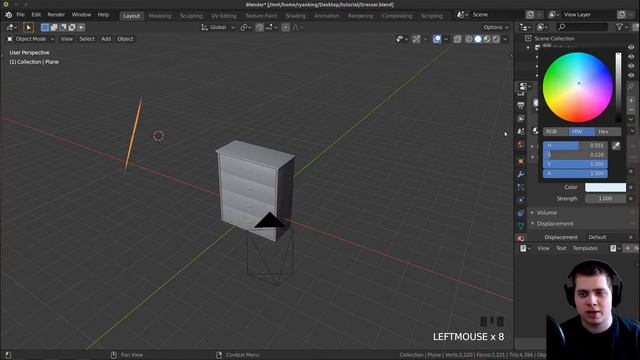Click the Color swatch field
Screen dimensions: 640x360
[x=605, y=187]
